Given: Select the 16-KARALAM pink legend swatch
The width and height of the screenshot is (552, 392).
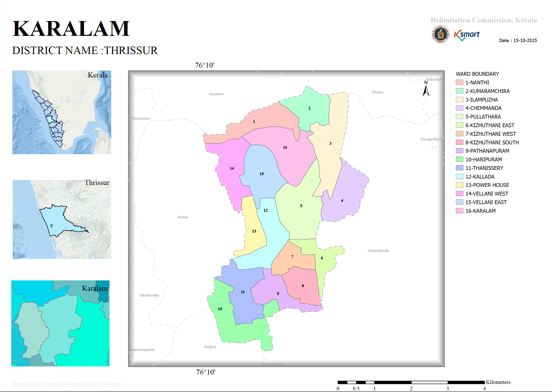Looking at the screenshot, I should (x=459, y=211).
